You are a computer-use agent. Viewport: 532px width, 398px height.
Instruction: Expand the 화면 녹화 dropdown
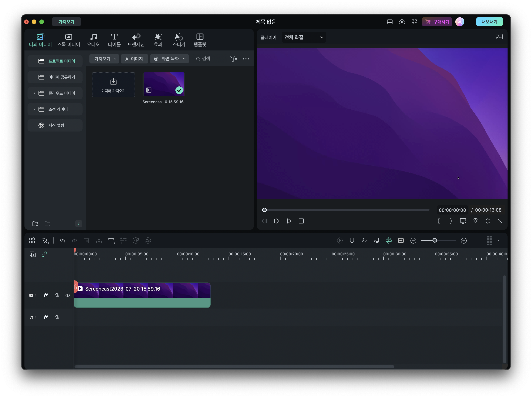184,59
